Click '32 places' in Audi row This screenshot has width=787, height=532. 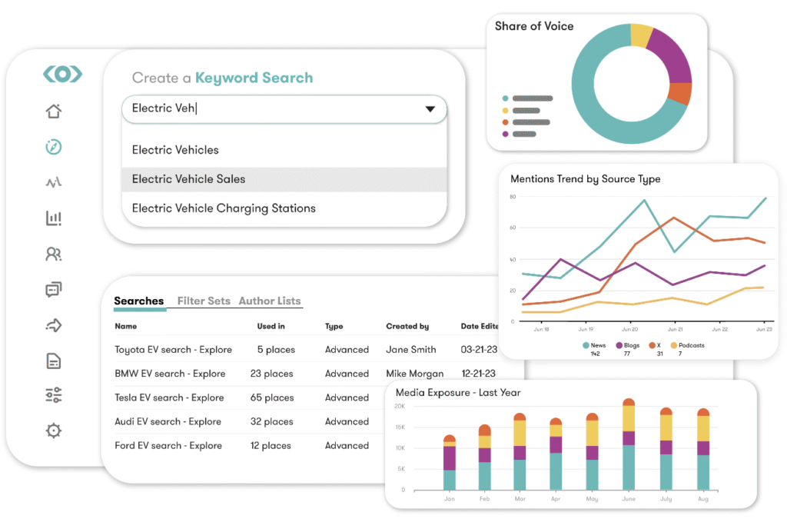tap(271, 421)
